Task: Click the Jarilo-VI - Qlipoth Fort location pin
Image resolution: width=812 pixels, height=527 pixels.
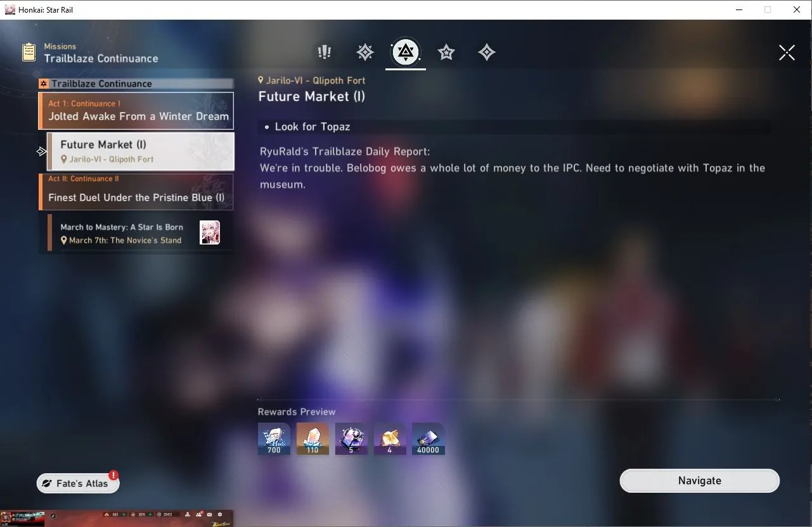Action: 261,80
